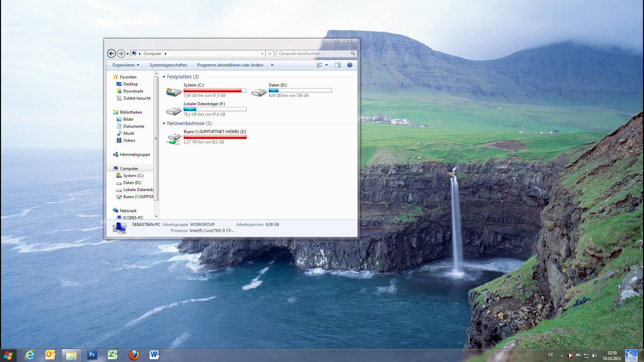Viewport: 644px width, 362px height.
Task: Select Downloads in the Favoriten list
Action: [x=133, y=91]
